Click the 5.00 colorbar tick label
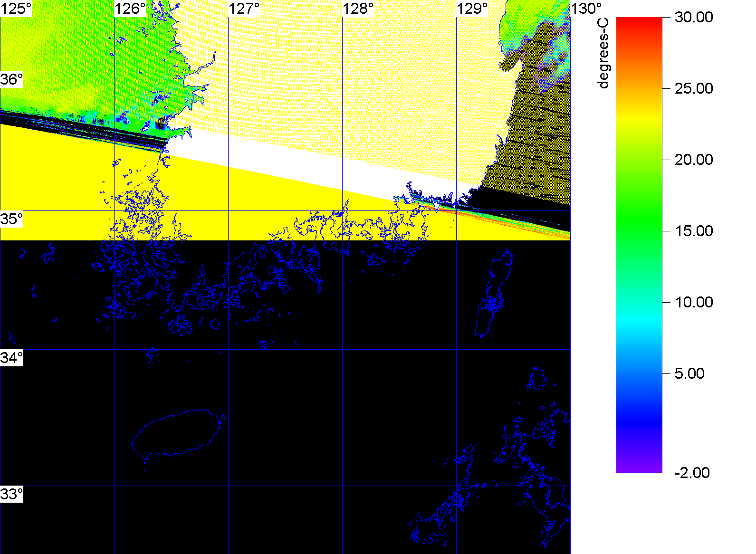This screenshot has height=554, width=756. point(689,373)
